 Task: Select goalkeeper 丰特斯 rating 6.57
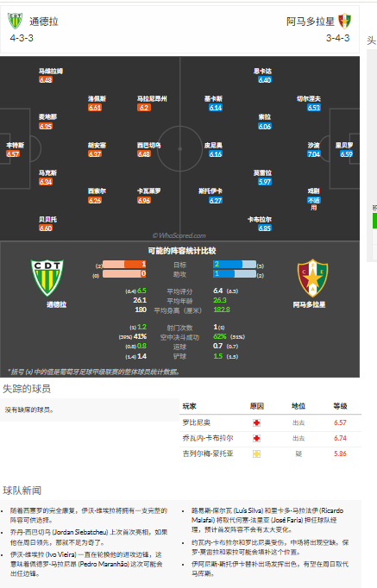[13, 154]
